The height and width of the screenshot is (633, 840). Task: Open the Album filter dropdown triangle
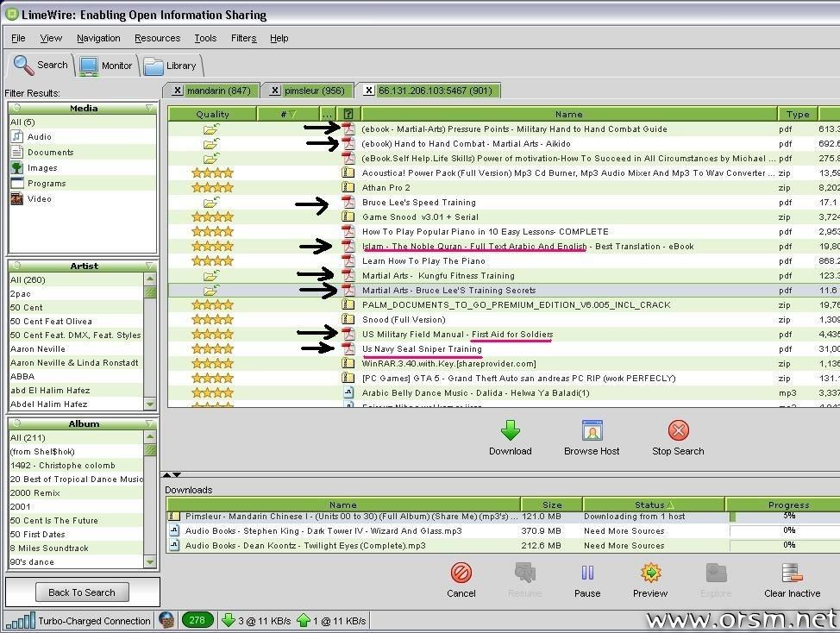coord(149,424)
